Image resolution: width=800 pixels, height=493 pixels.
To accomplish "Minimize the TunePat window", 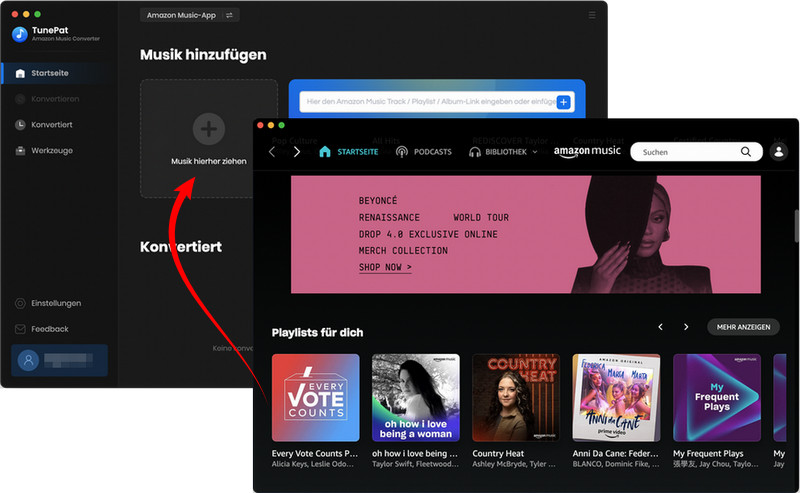I will [26, 14].
